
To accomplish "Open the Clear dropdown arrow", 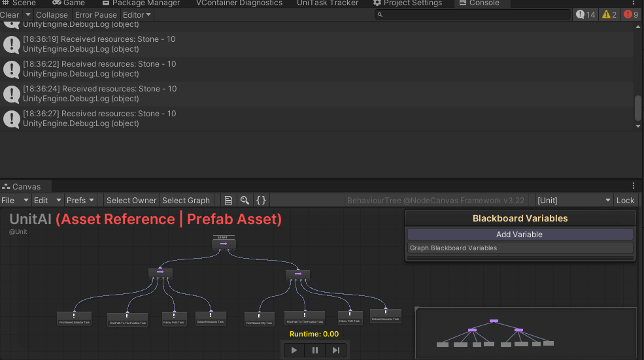I will (x=28, y=15).
